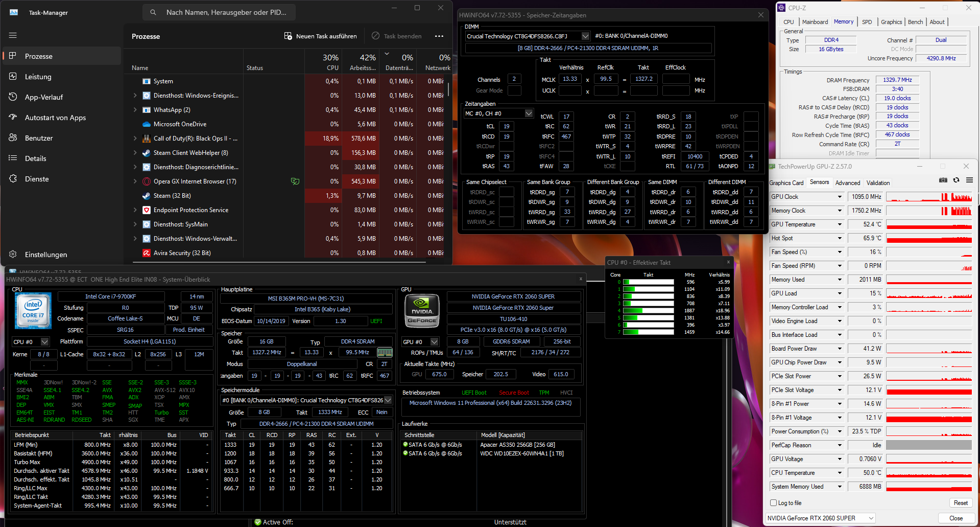Select the Microsoft OneDrive cloud icon

pos(147,124)
